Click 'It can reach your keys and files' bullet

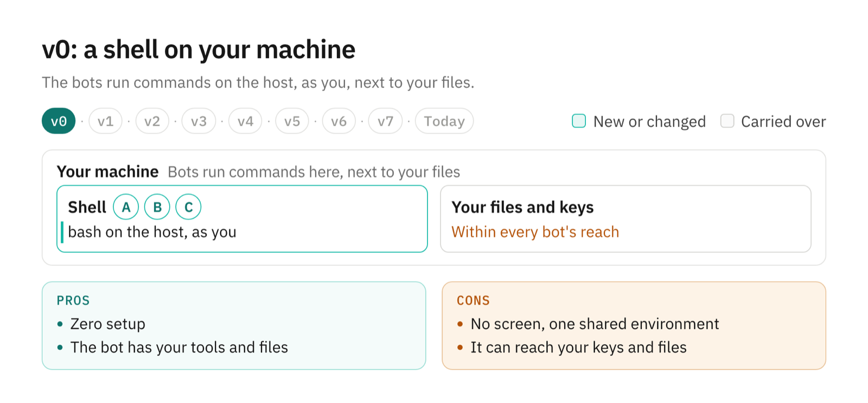click(578, 348)
